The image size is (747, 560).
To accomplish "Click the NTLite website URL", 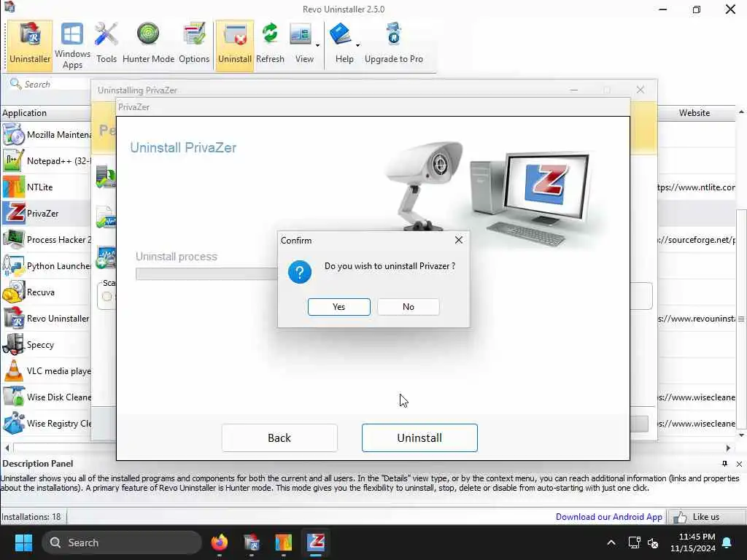I will tap(697, 187).
